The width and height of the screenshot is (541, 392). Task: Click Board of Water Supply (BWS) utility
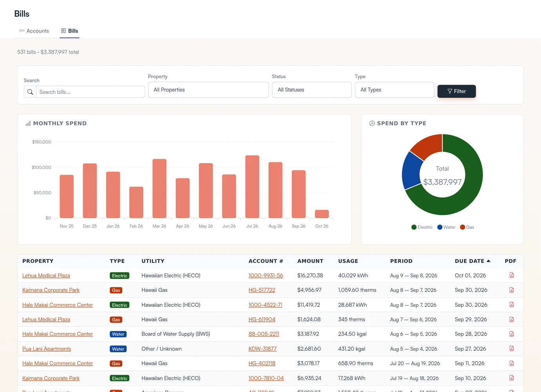pos(176,334)
